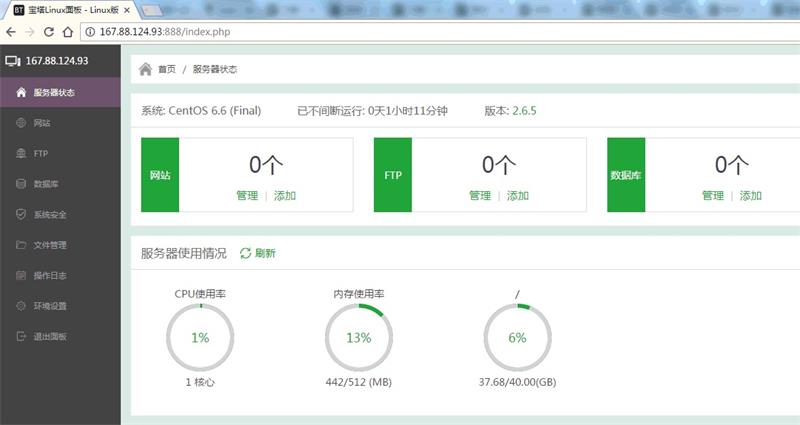Click the green FTP card block
This screenshot has width=800, height=425.
coord(393,175)
